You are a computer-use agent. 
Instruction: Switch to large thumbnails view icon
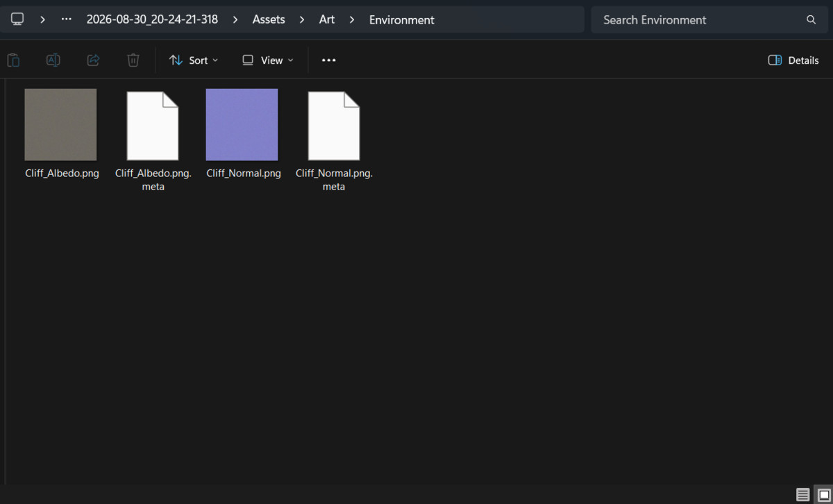coord(823,495)
